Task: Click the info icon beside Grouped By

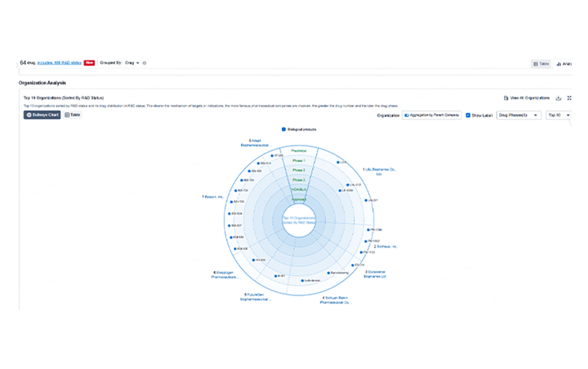Action: click(144, 63)
